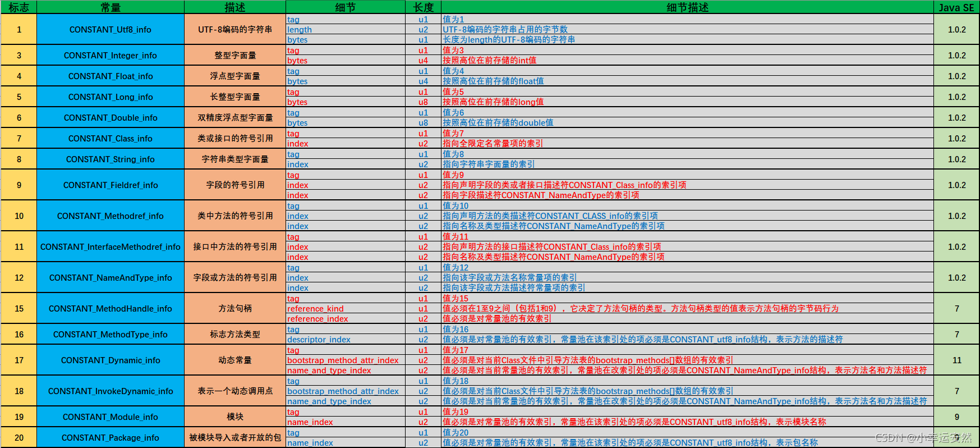Image resolution: width=980 pixels, height=448 pixels.
Task: Click blue name_index in Package row
Action: click(346, 442)
